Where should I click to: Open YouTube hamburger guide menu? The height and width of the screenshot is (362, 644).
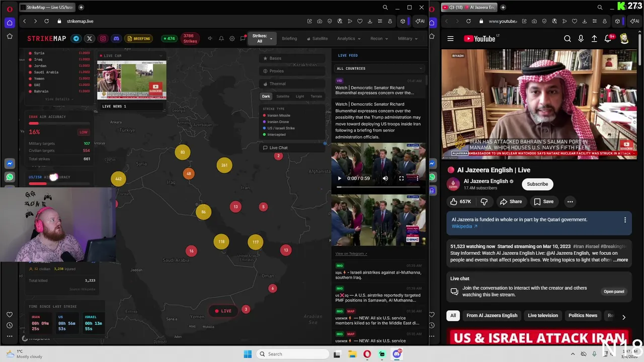[450, 39]
